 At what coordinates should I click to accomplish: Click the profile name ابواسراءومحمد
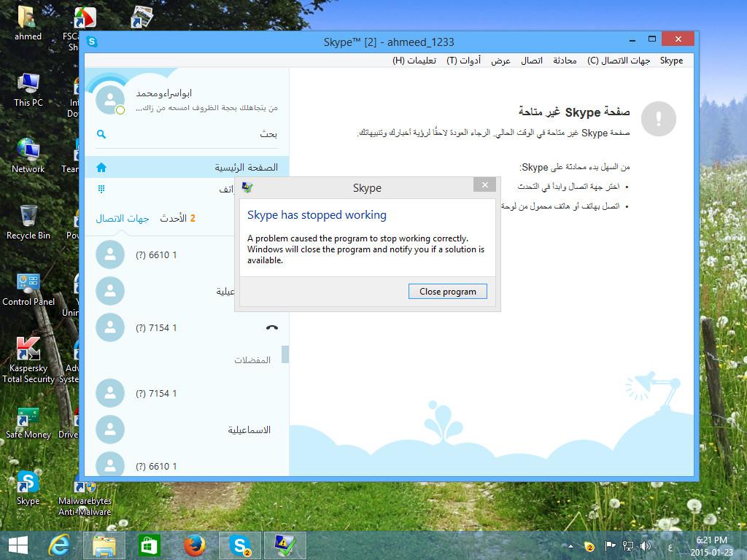164,93
